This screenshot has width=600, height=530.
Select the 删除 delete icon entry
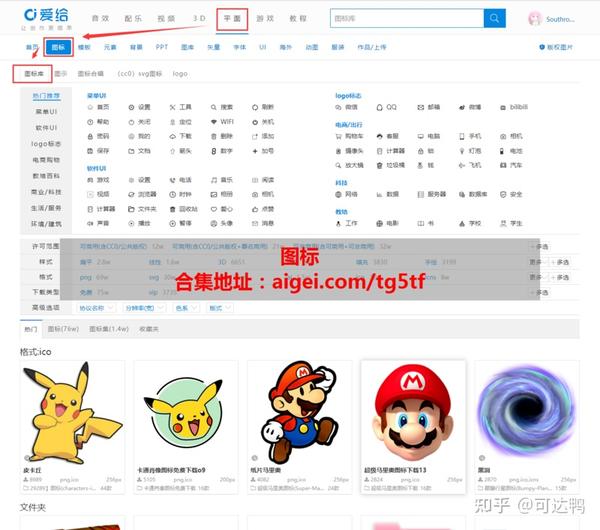tap(222, 136)
